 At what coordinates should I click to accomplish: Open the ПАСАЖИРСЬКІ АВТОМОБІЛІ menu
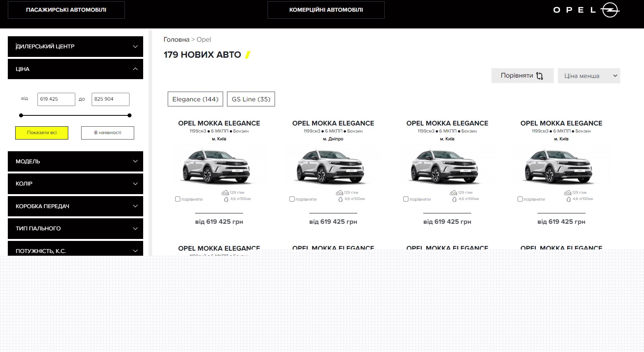tap(66, 10)
